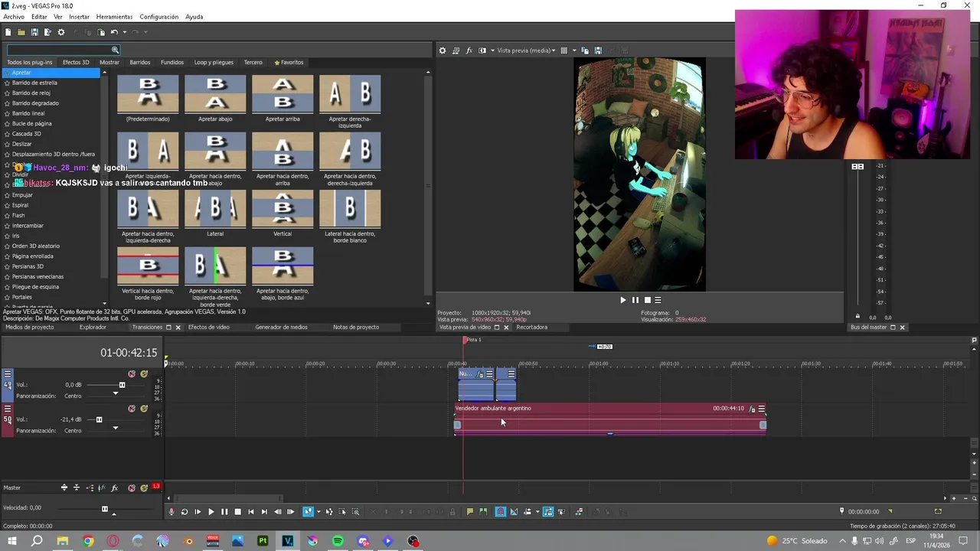Click timeline transport play button

click(x=211, y=511)
